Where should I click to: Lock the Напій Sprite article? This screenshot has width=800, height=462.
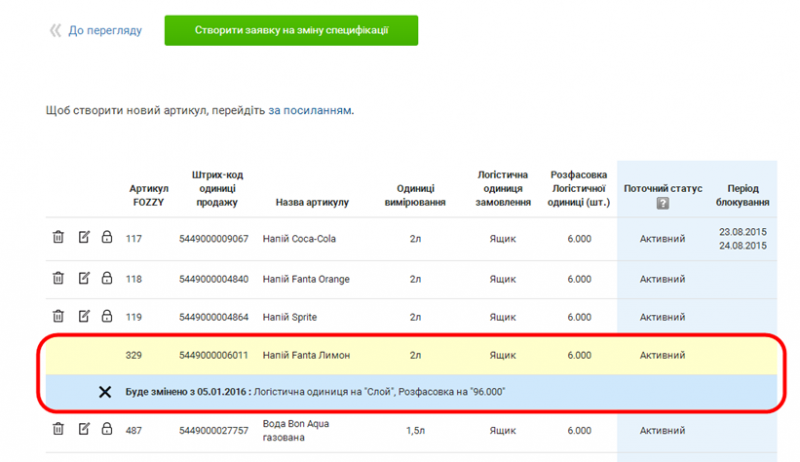pos(106,317)
